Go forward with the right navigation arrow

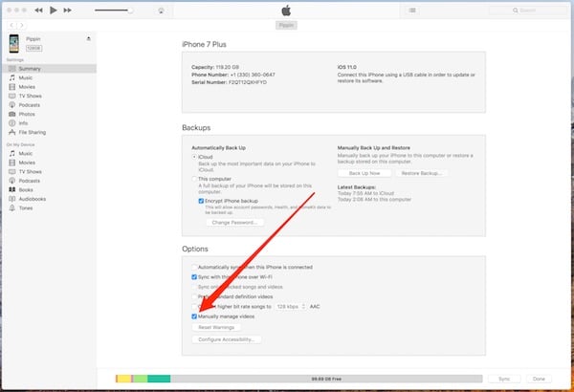tap(22, 25)
